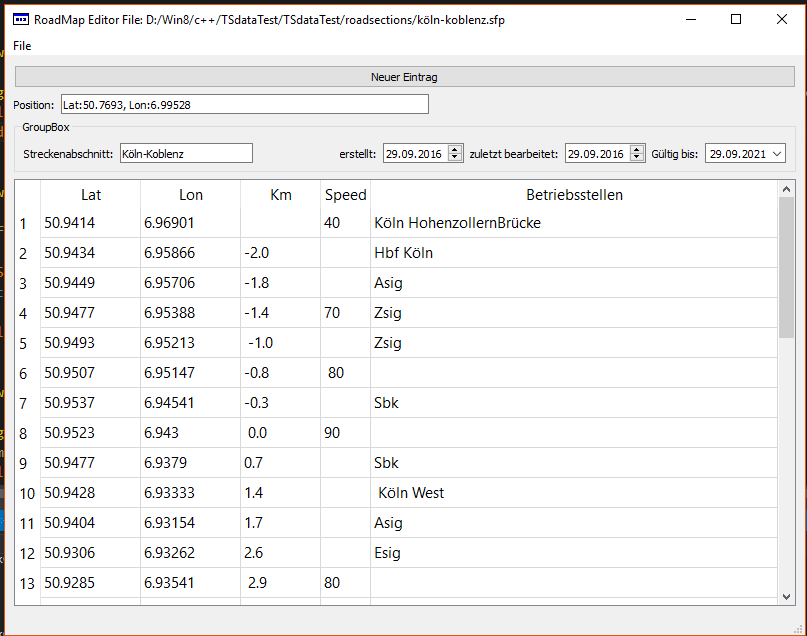Click the Lat column header
The image size is (807, 636).
click(91, 195)
